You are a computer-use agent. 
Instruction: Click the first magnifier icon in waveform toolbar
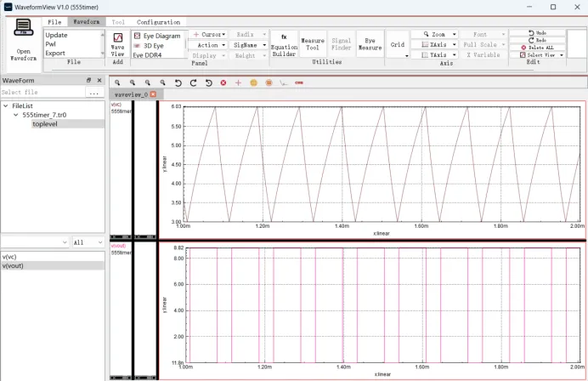tap(117, 82)
